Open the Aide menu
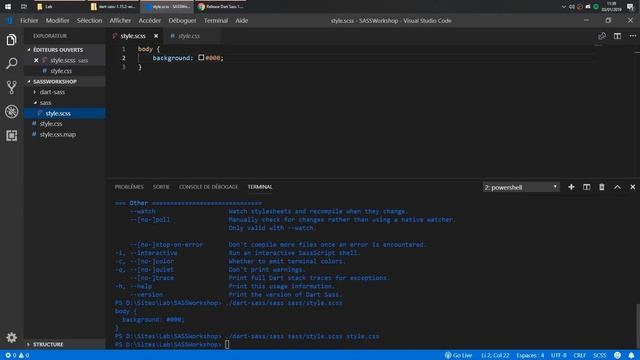This screenshot has height=360, width=640. tap(241, 20)
